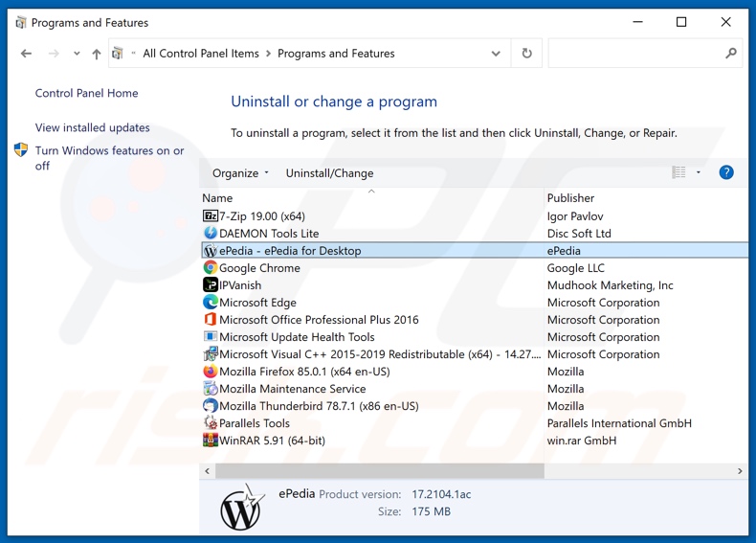Viewport: 756px width, 543px height.
Task: Click the DAEMON Tools Lite icon
Action: coord(211,233)
